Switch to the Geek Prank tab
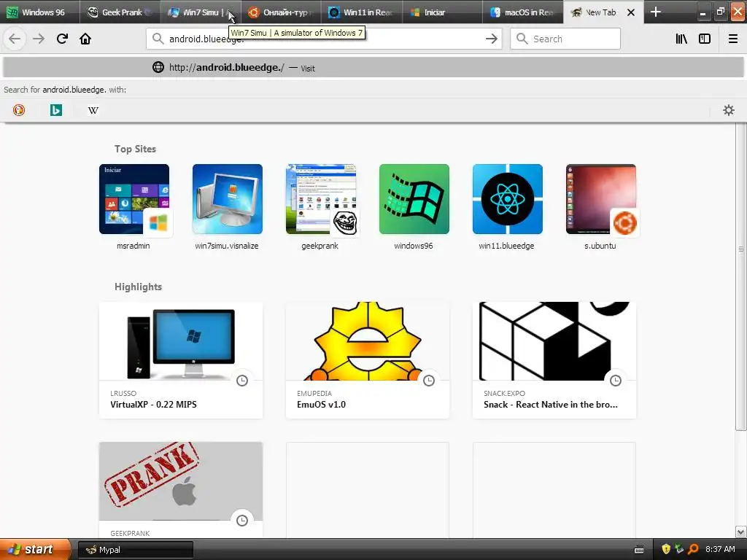The height and width of the screenshot is (560, 747). pos(120,12)
